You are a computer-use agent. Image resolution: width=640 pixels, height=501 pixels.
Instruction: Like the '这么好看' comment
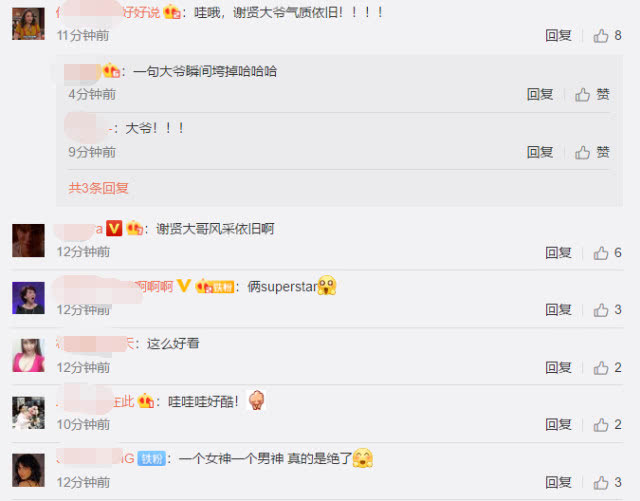click(x=607, y=368)
